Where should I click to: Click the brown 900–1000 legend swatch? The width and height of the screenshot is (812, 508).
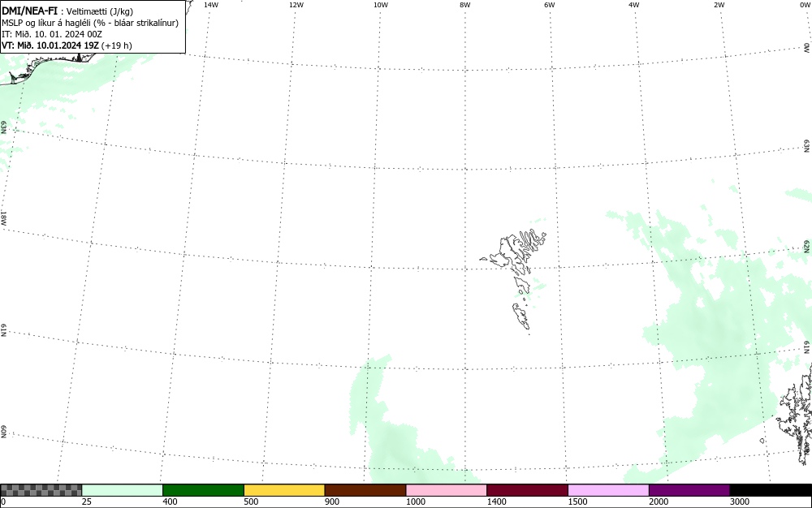365,490
